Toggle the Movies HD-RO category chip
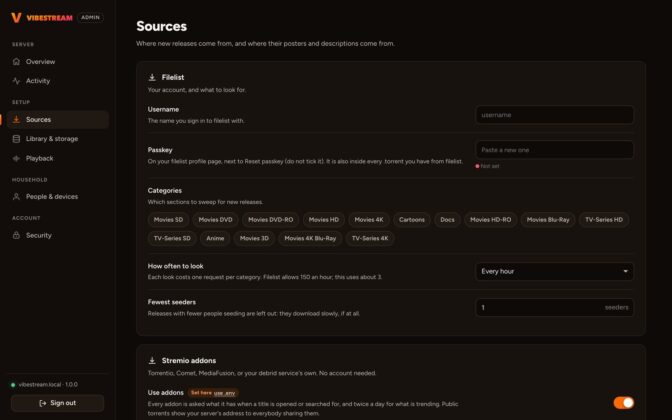The width and height of the screenshot is (672, 420). (491, 220)
